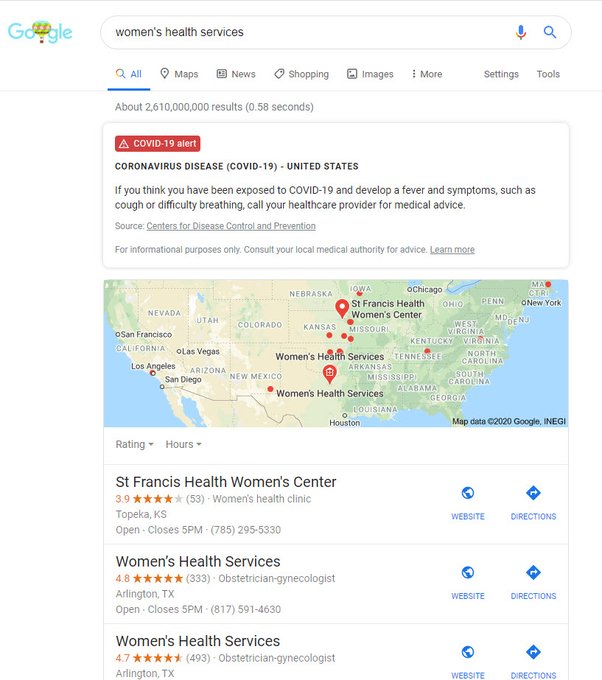The image size is (602, 680).
Task: Open the Google logo homepage link
Action: coord(40,32)
